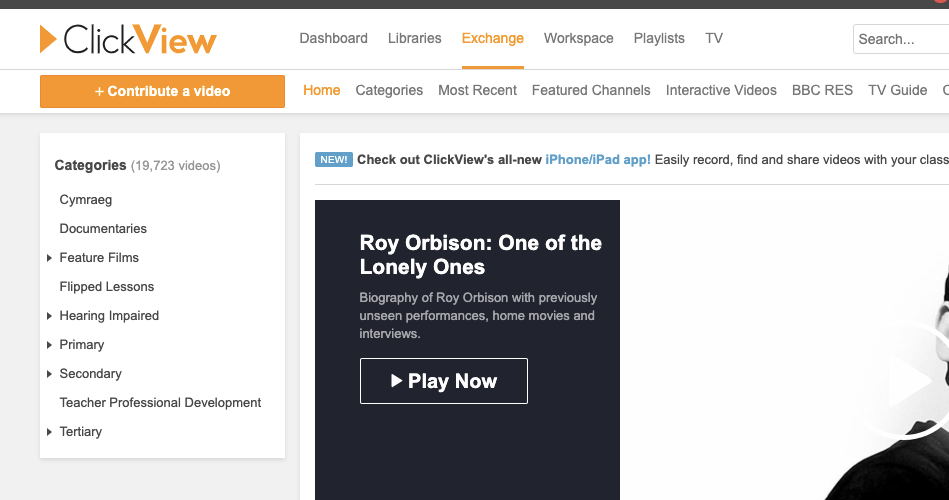Expand the Hearing Impaired category arrow
The width and height of the screenshot is (949, 500).
click(49, 316)
